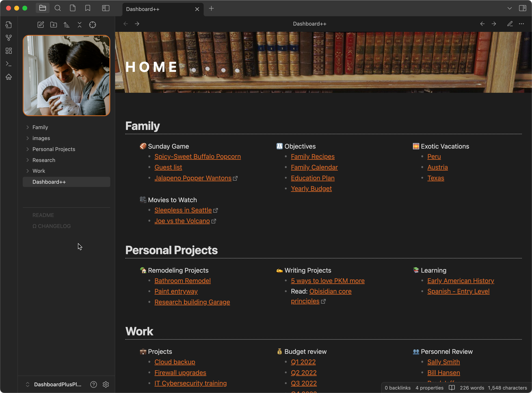Viewport: 532px width, 393px height.
Task: Open the command palette terminal icon
Action: coord(9,64)
